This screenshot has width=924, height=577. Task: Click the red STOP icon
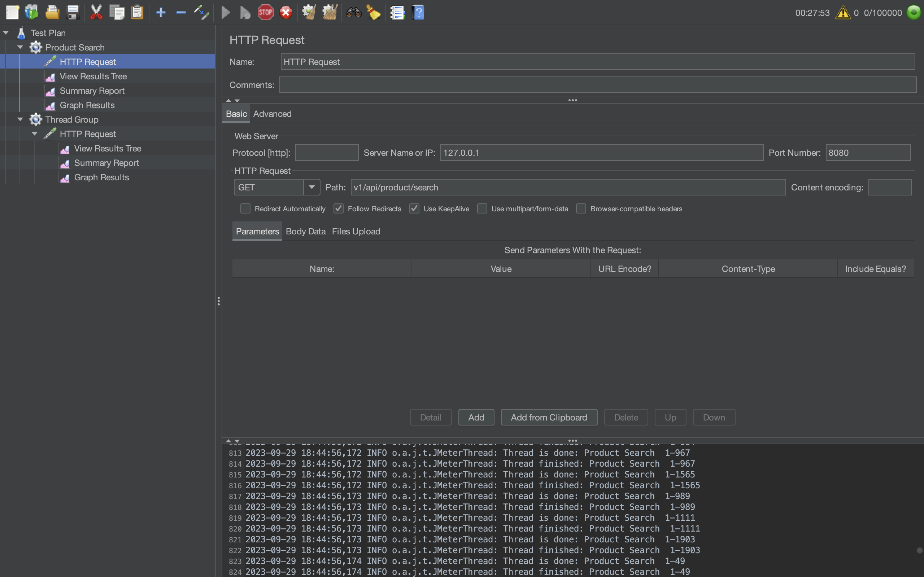point(265,13)
